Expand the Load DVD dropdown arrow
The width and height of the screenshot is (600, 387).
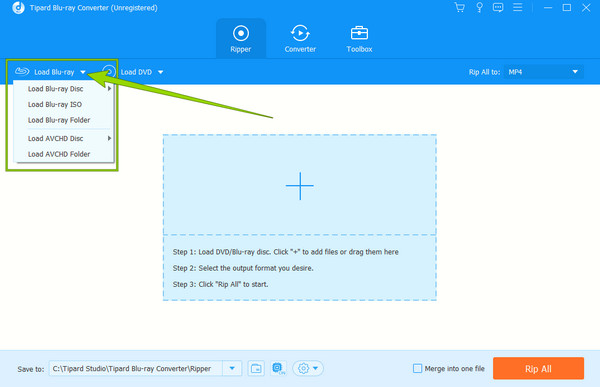click(160, 72)
